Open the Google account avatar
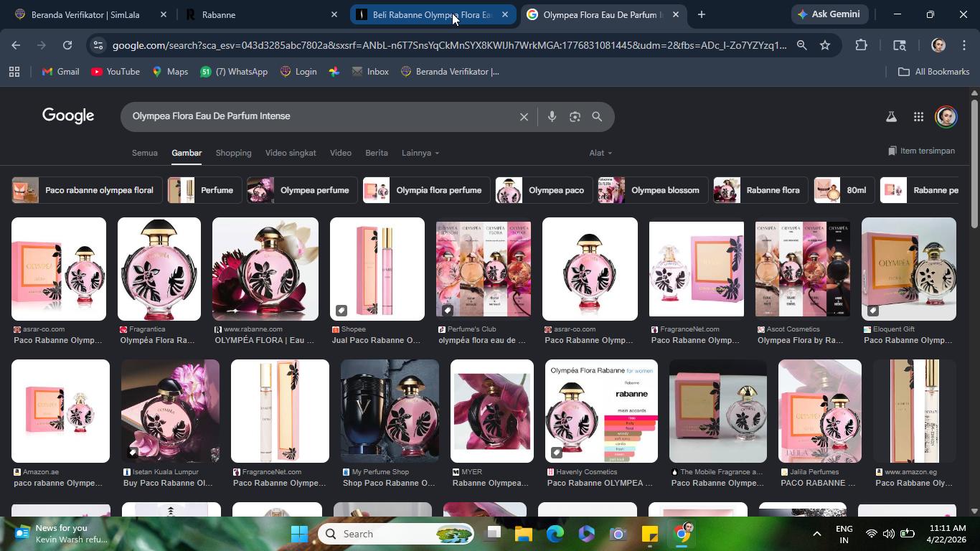Image resolution: width=980 pixels, height=551 pixels. pyautogui.click(x=946, y=117)
